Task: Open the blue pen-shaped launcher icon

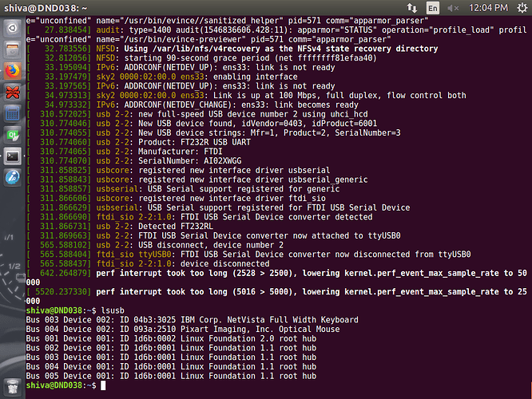Action: coord(13,177)
